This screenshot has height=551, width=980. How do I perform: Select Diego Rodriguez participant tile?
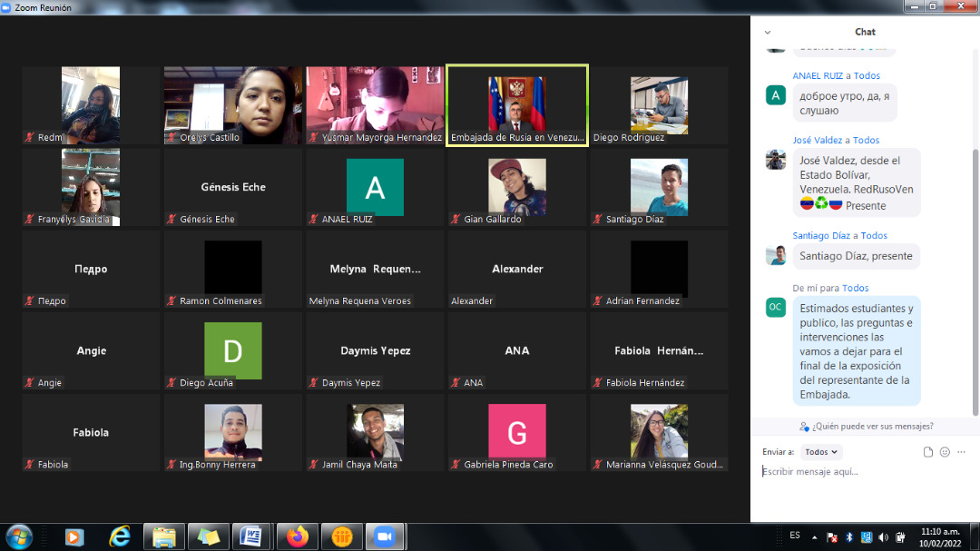(659, 105)
